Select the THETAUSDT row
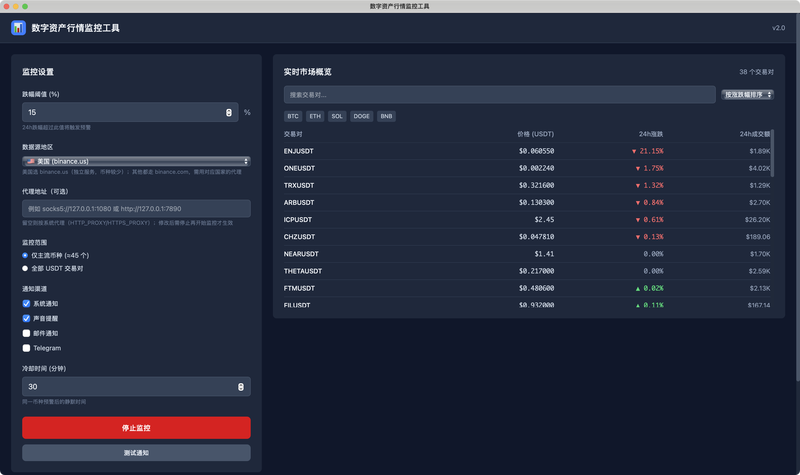 [x=527, y=271]
